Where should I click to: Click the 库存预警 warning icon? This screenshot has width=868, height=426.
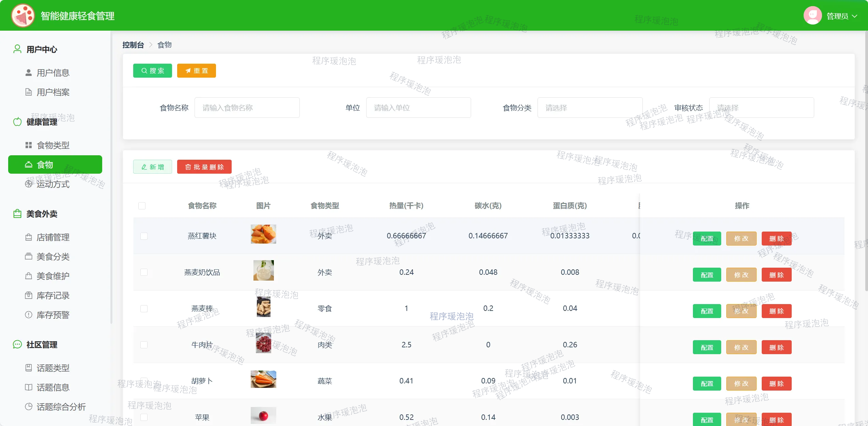[x=29, y=315]
